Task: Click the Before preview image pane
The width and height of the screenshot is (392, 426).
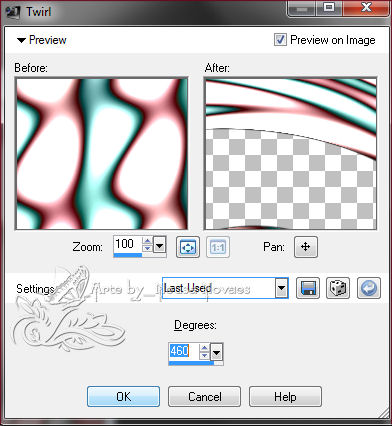Action: tap(102, 154)
